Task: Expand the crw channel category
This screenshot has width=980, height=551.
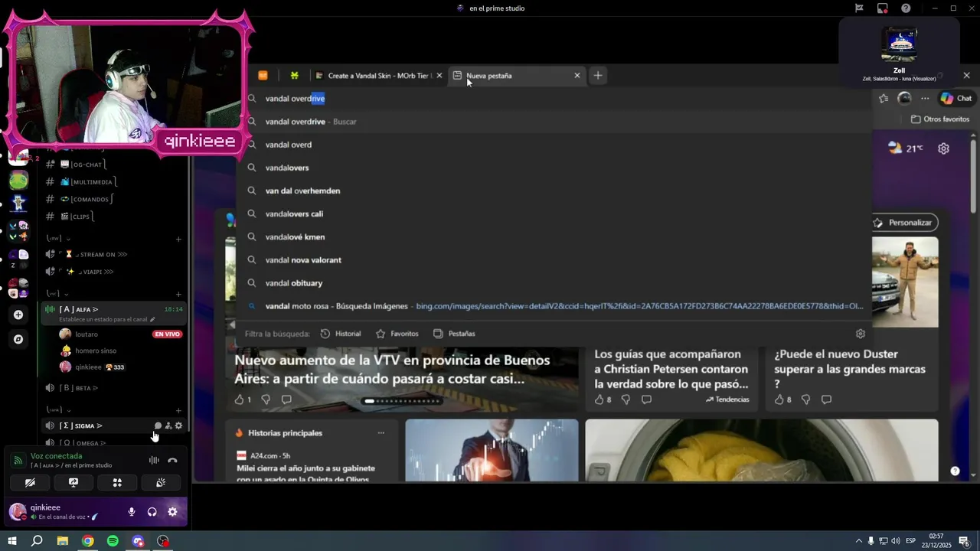Action: coord(59,238)
